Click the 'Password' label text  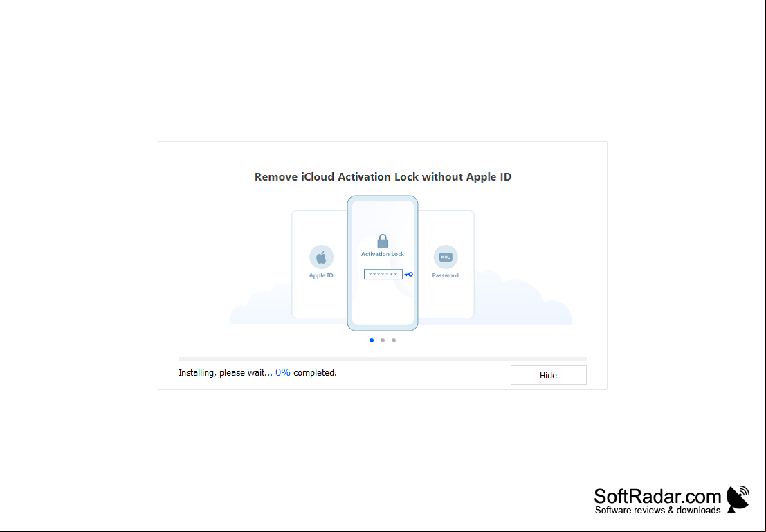coord(445,275)
